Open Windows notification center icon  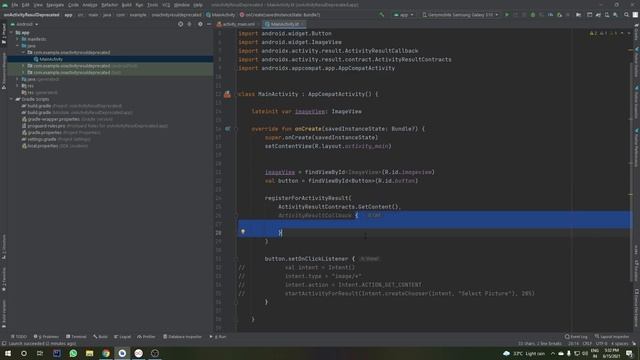coord(629,353)
